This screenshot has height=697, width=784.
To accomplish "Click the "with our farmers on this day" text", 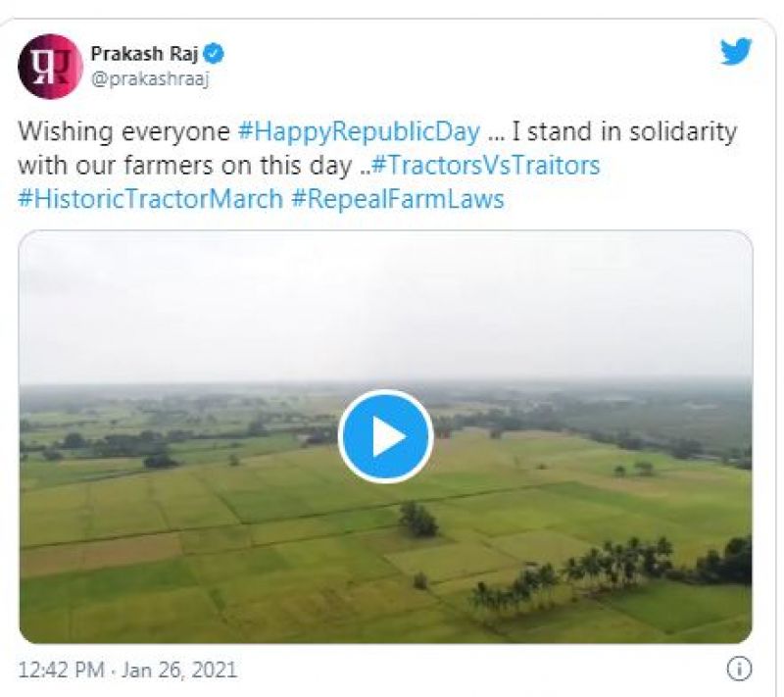I will [183, 164].
